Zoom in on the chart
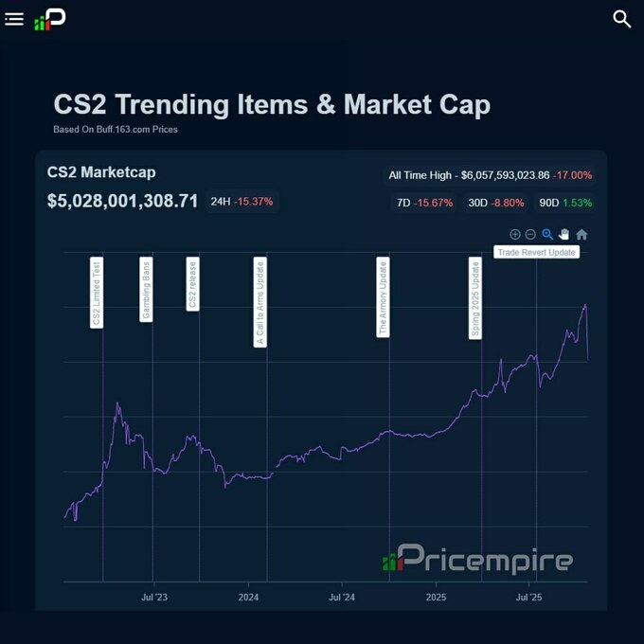 [x=515, y=234]
